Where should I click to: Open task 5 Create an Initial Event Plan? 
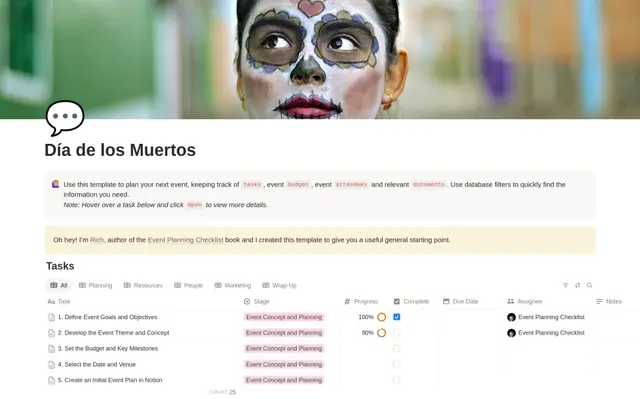[x=110, y=380]
